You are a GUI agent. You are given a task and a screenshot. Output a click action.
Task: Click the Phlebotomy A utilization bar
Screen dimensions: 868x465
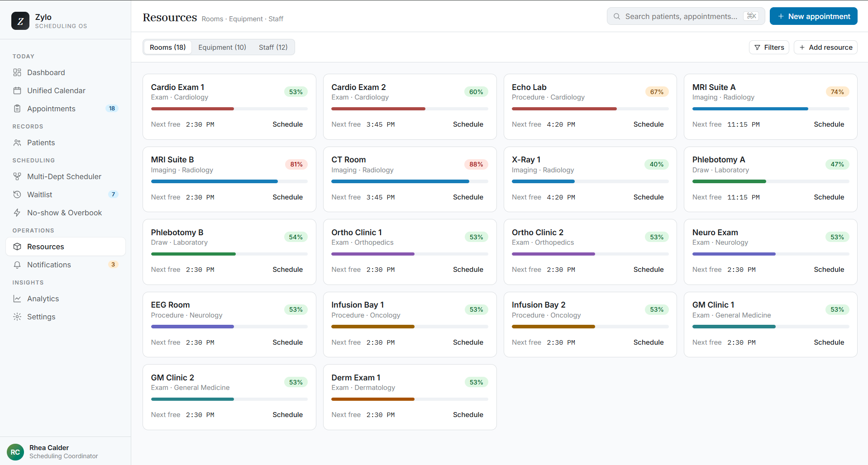pyautogui.click(x=771, y=181)
